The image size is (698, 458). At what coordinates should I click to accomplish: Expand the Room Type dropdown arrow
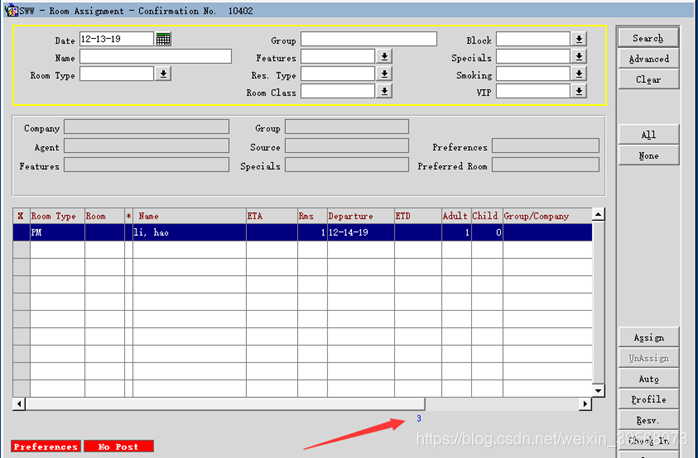click(x=163, y=74)
